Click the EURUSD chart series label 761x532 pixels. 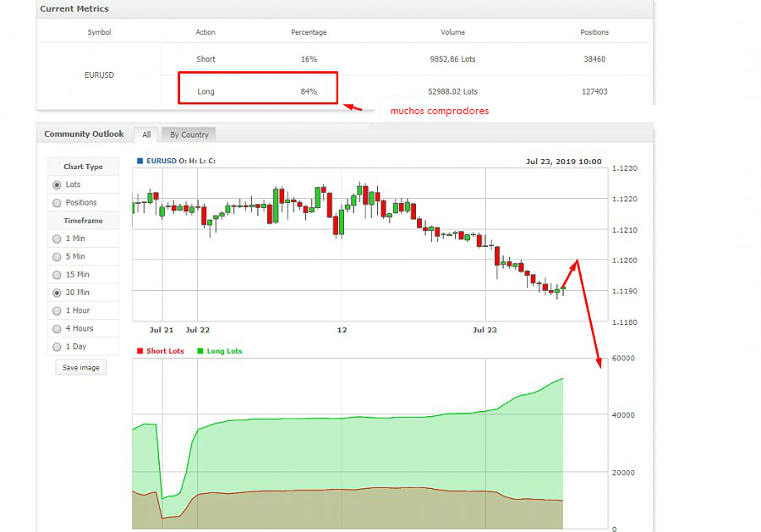162,161
